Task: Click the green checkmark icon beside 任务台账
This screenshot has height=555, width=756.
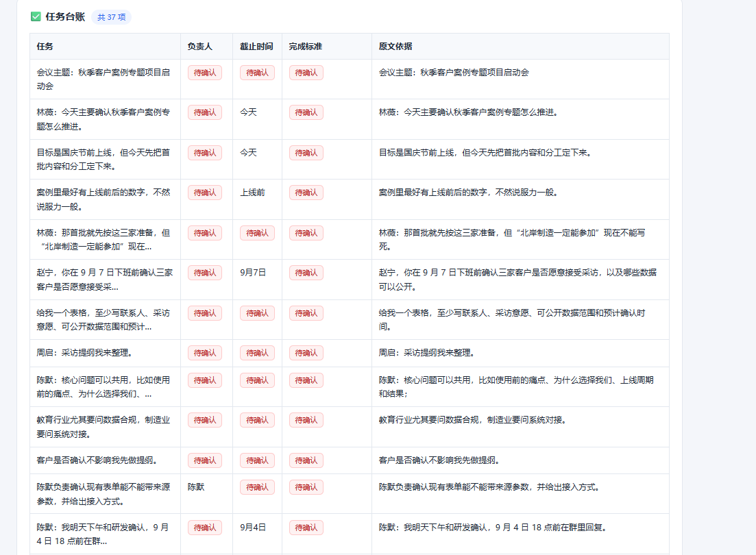Action: (x=36, y=17)
